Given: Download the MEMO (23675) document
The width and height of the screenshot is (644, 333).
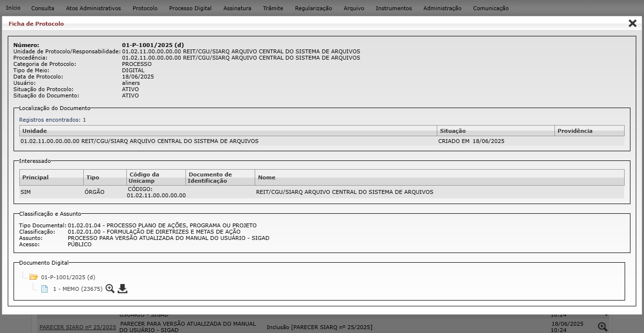Looking at the screenshot, I should (123, 289).
